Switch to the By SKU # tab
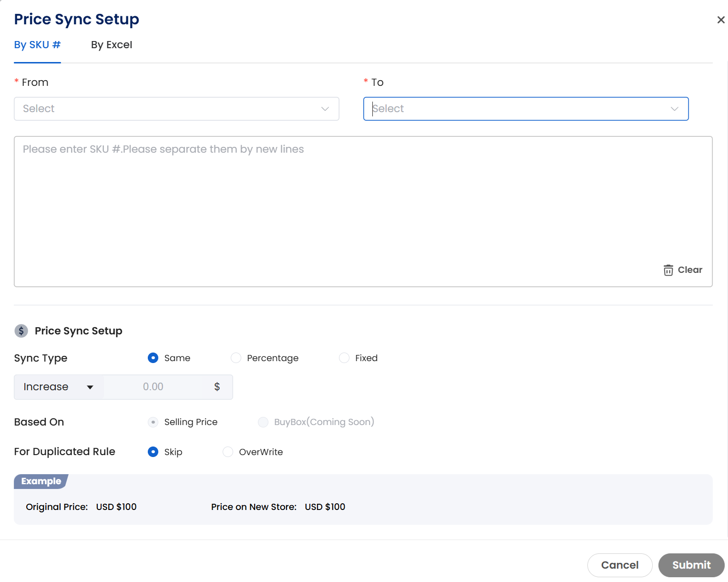Viewport: 728px width, 582px height. (37, 45)
